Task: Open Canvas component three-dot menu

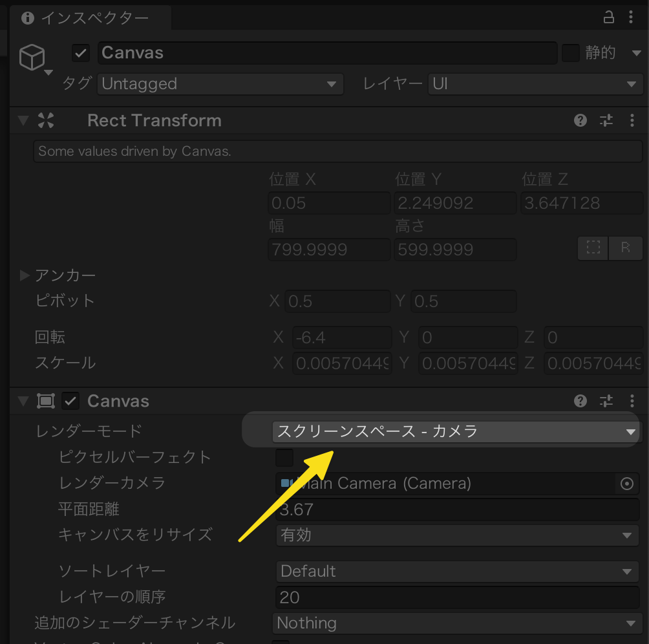Action: pos(632,401)
